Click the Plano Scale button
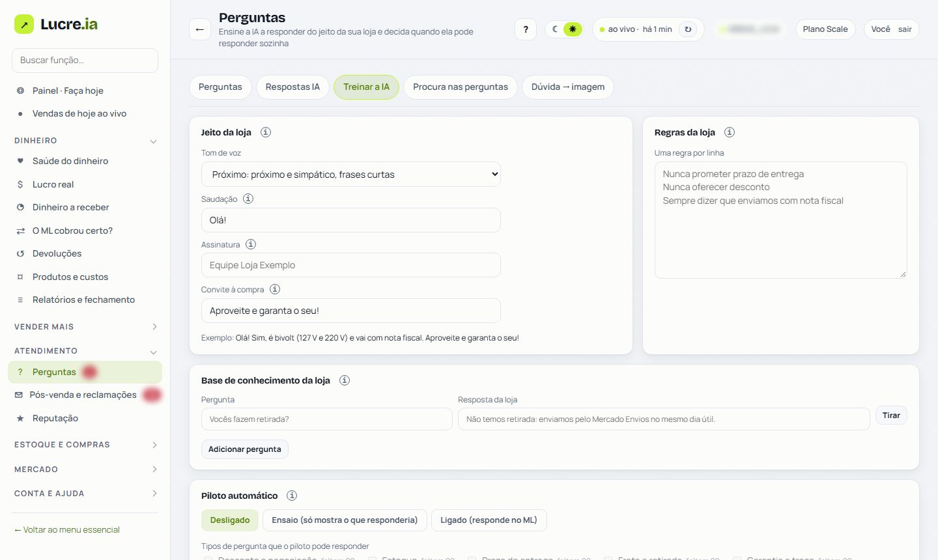This screenshot has height=560, width=938. point(825,29)
